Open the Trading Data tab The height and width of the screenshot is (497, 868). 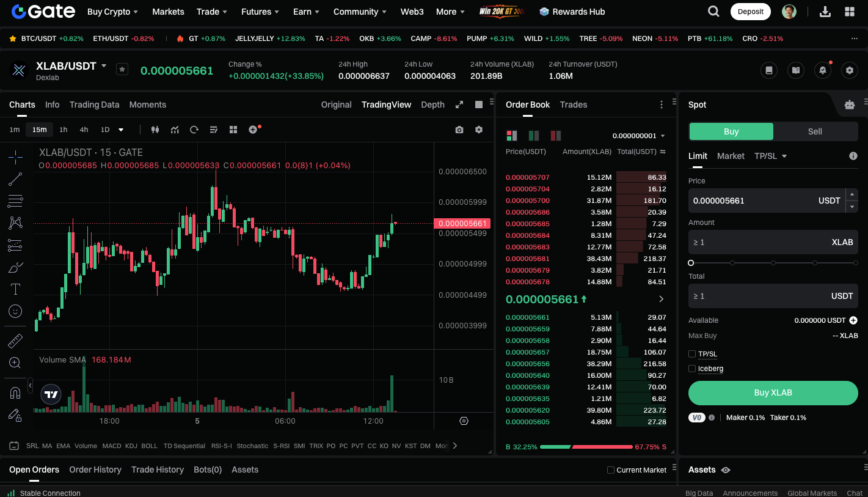click(95, 105)
